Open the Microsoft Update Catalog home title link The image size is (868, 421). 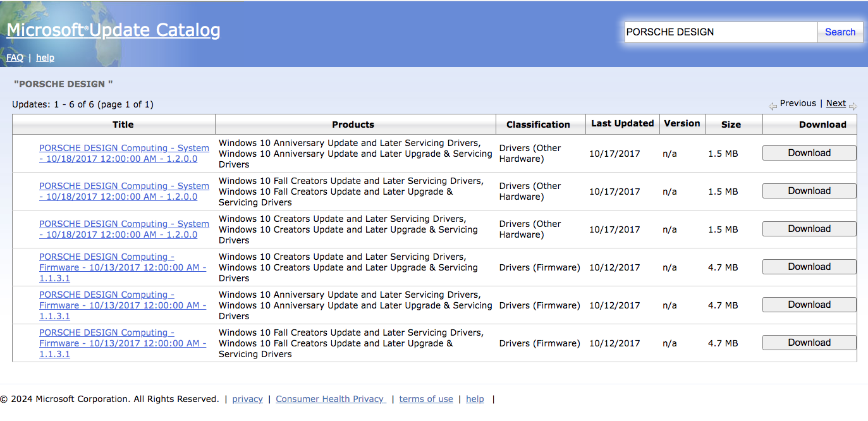click(113, 30)
